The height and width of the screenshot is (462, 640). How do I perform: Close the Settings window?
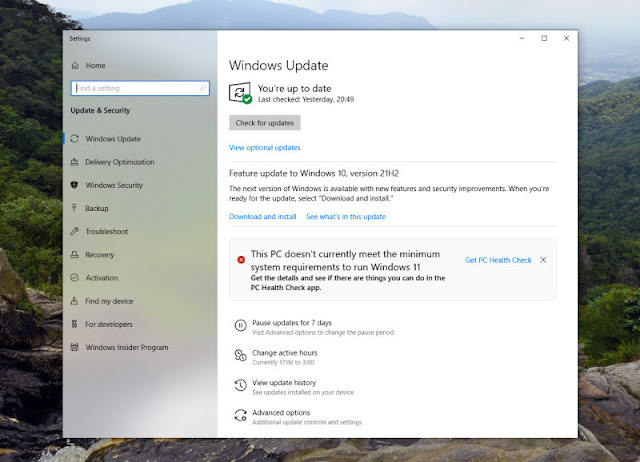tap(567, 38)
